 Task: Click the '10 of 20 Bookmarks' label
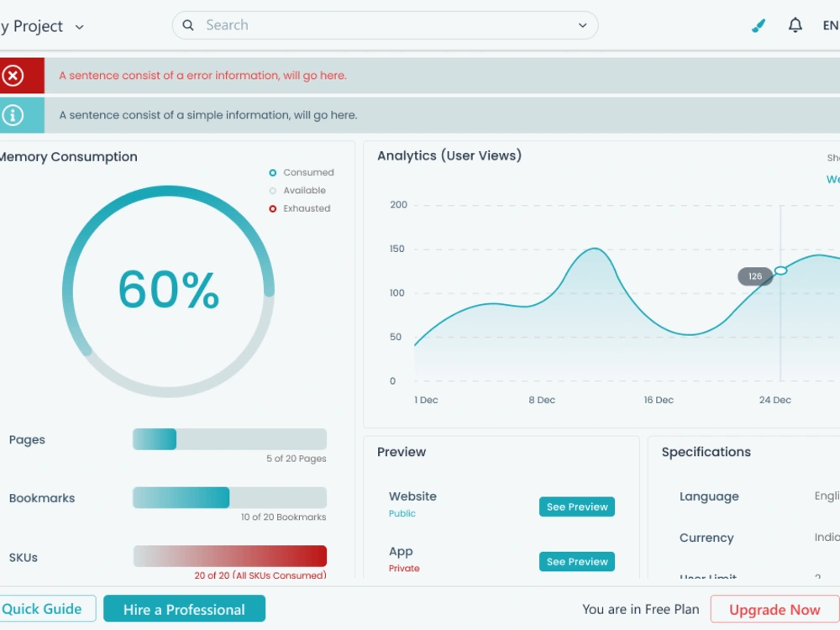point(283,517)
